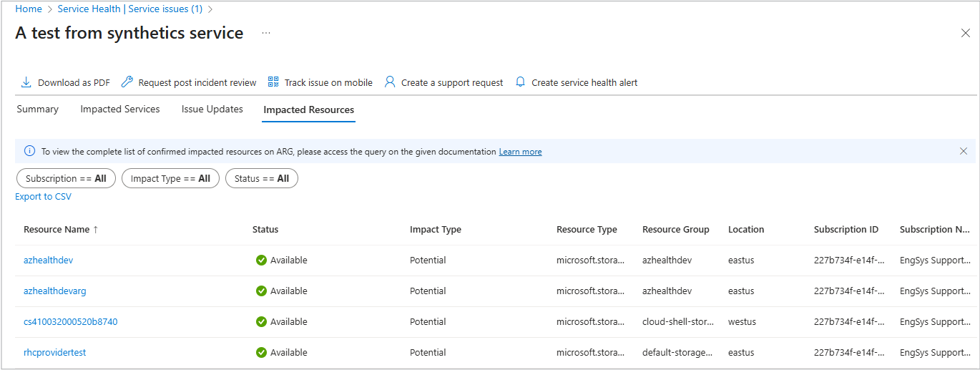Viewport: 980px width, 370px height.
Task: Open the rhcprovidertest resource link
Action: coord(54,353)
